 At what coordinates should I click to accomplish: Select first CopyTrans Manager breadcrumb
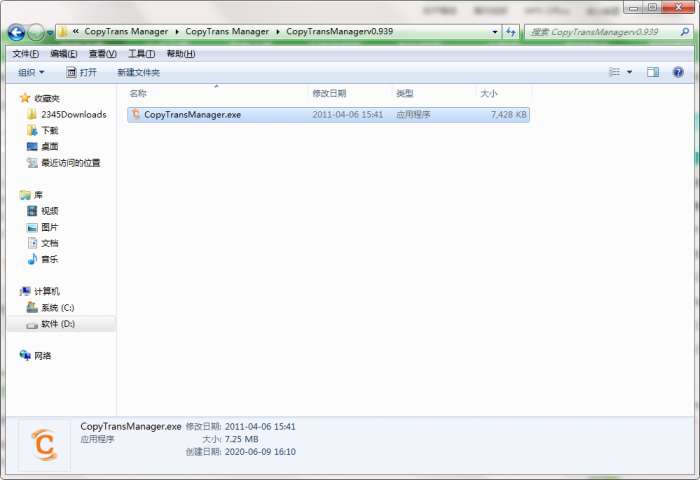pos(126,32)
